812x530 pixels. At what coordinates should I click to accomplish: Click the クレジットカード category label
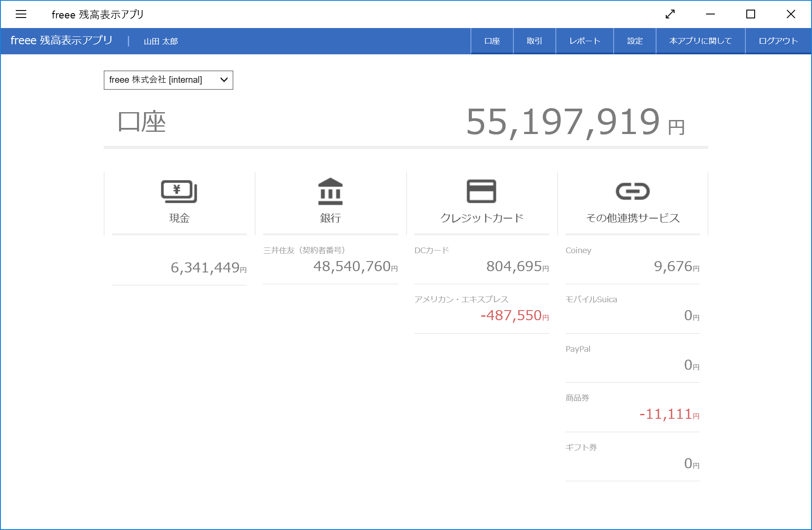482,218
